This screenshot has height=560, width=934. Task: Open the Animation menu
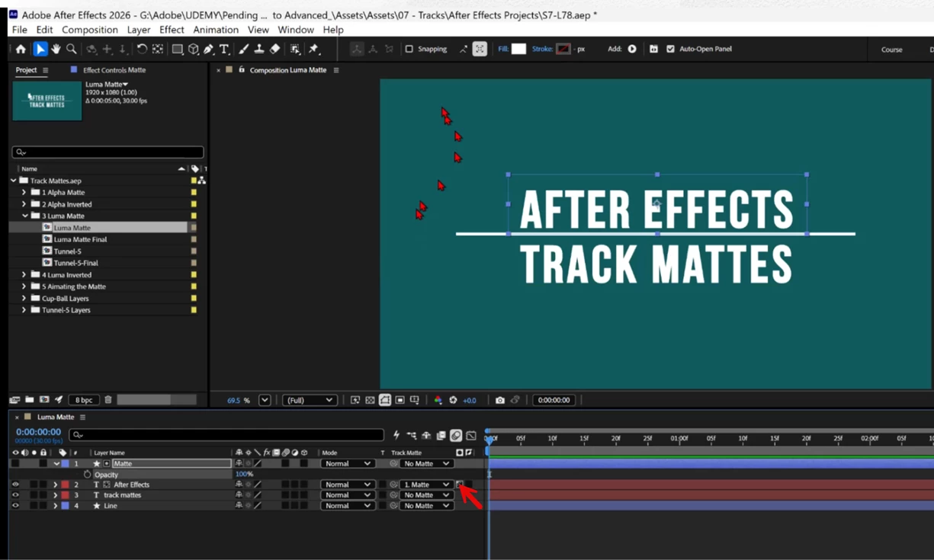(216, 30)
